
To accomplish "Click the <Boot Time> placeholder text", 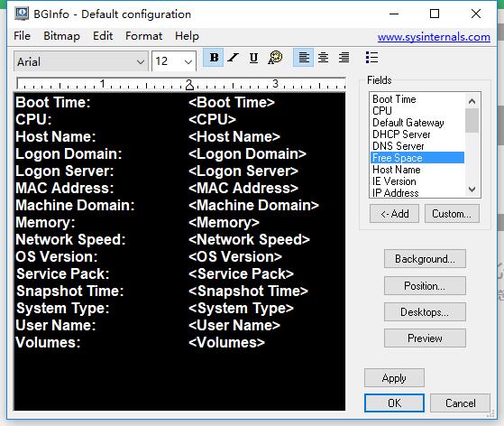I will coord(232,102).
